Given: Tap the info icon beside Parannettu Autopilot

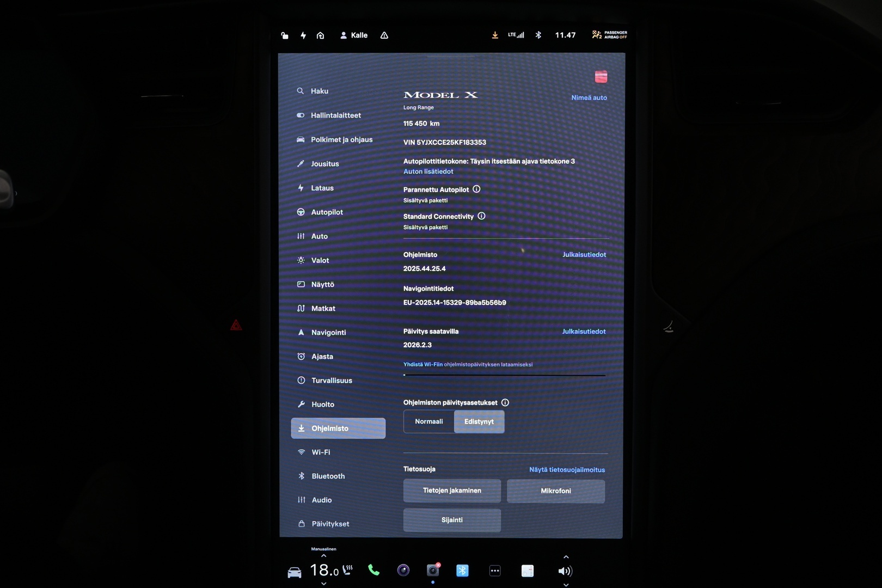Looking at the screenshot, I should pos(476,189).
